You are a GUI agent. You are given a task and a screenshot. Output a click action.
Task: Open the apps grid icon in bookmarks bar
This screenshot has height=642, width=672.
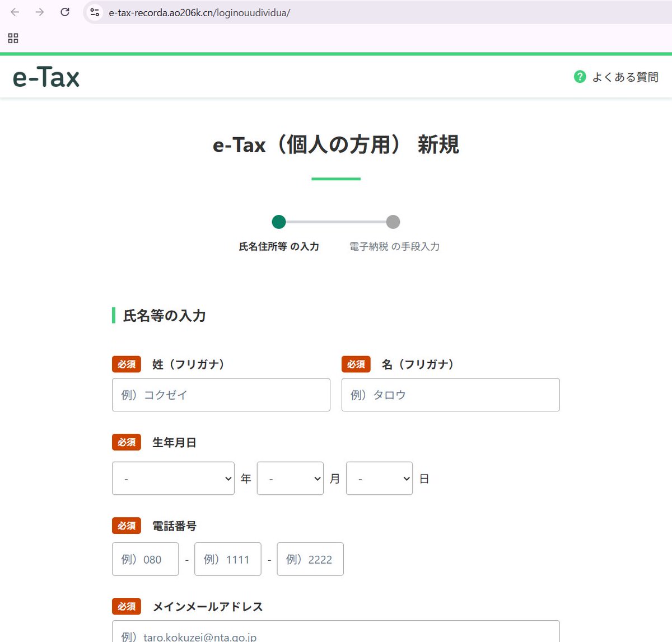(x=13, y=38)
